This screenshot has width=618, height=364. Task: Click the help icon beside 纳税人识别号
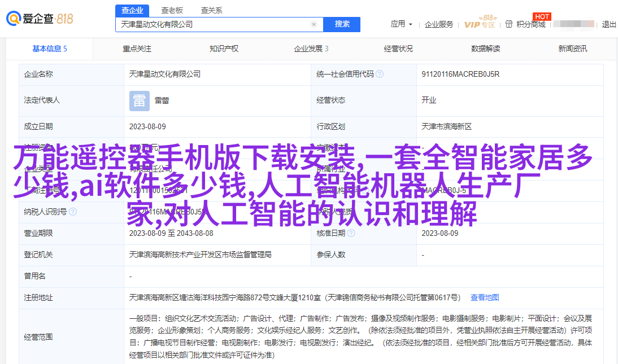click(x=73, y=212)
